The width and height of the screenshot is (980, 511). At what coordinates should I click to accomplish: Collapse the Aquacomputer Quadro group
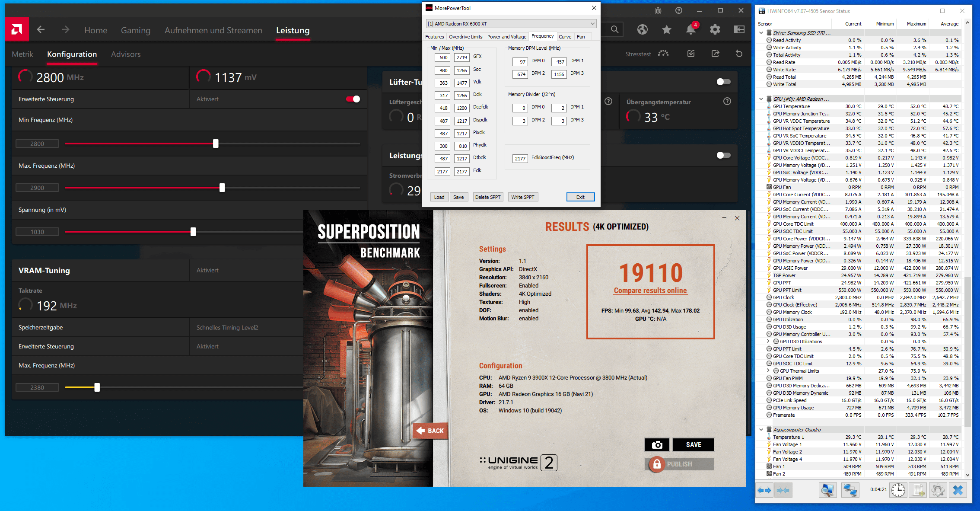[761, 430]
